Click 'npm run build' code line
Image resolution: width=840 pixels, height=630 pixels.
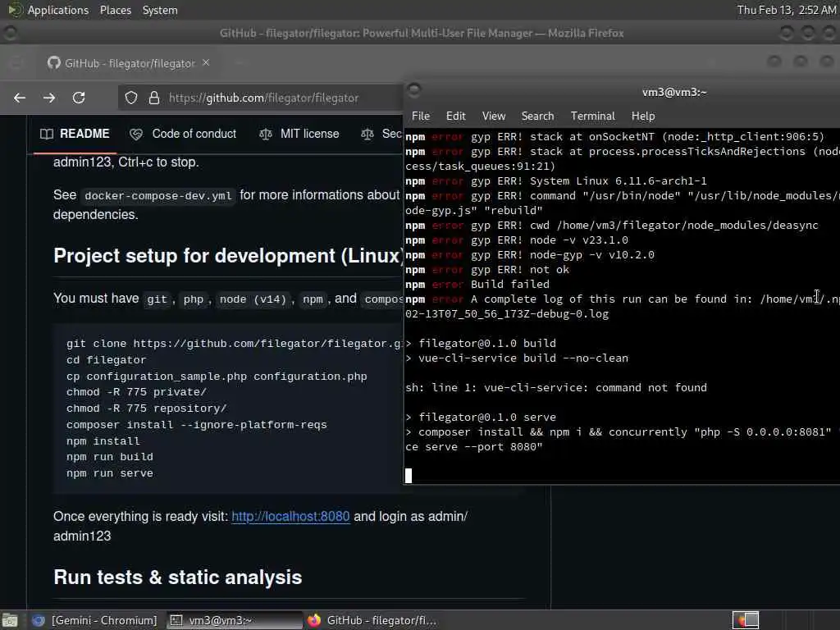click(110, 457)
